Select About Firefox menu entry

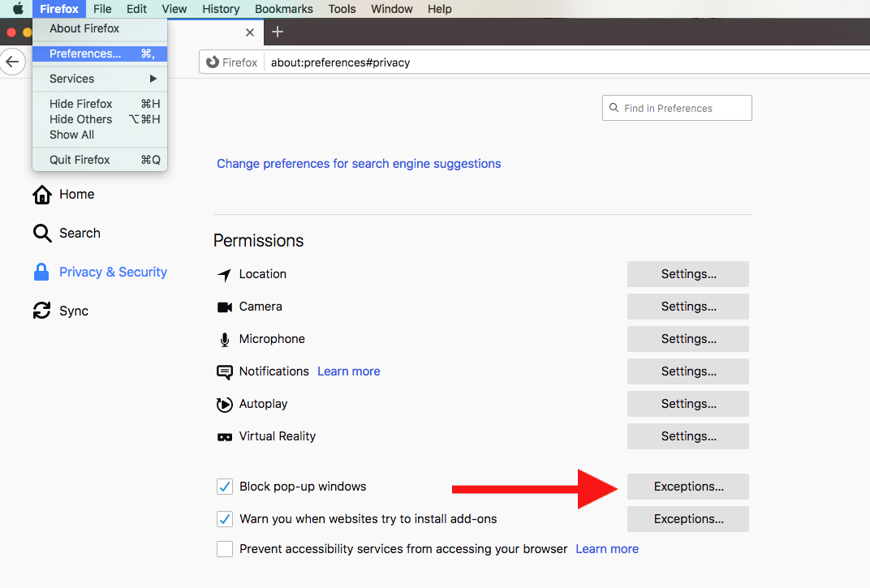point(100,28)
